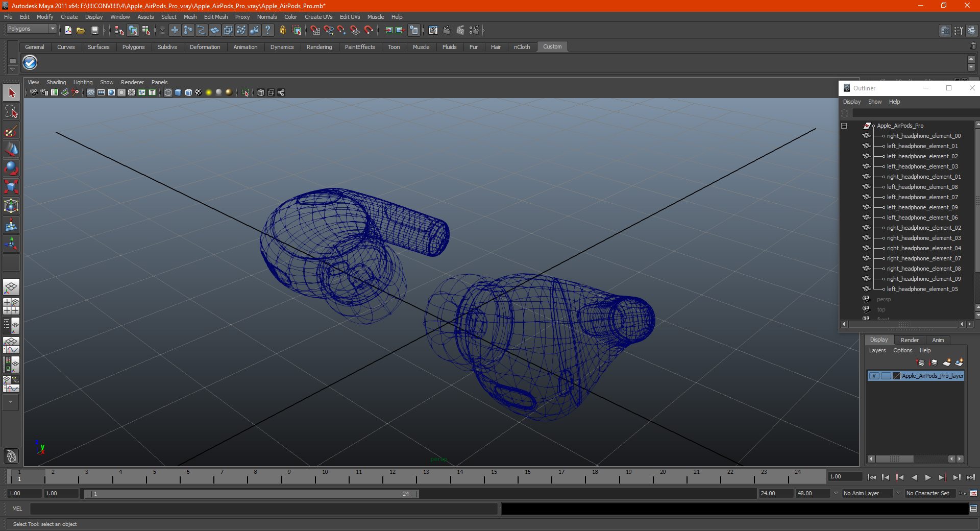Collapse Apple_AirPods_Pro group in Outliner
This screenshot has width=980, height=531.
pos(844,126)
